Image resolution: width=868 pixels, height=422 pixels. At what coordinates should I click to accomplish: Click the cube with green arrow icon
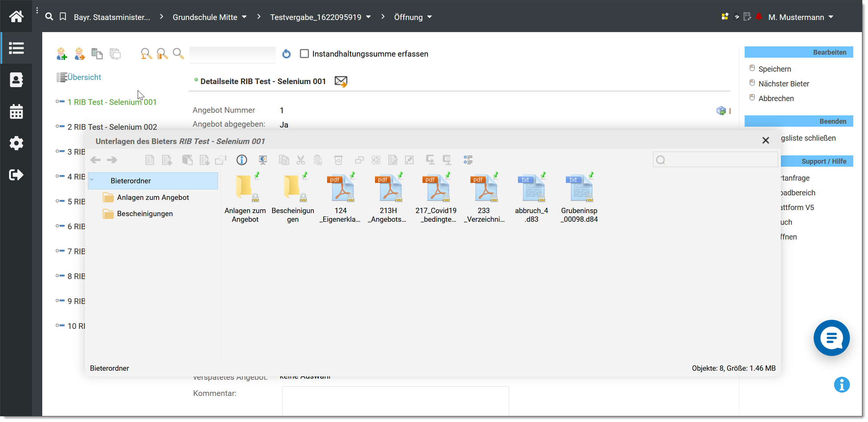pyautogui.click(x=721, y=110)
